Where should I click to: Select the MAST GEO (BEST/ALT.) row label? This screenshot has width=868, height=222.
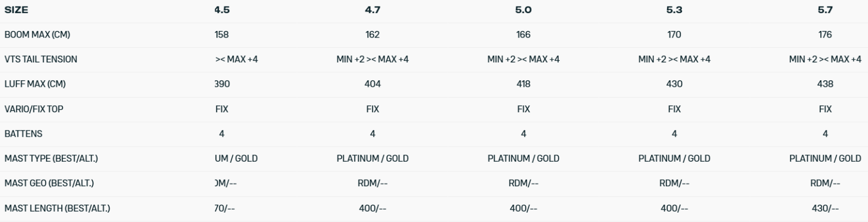(x=49, y=183)
